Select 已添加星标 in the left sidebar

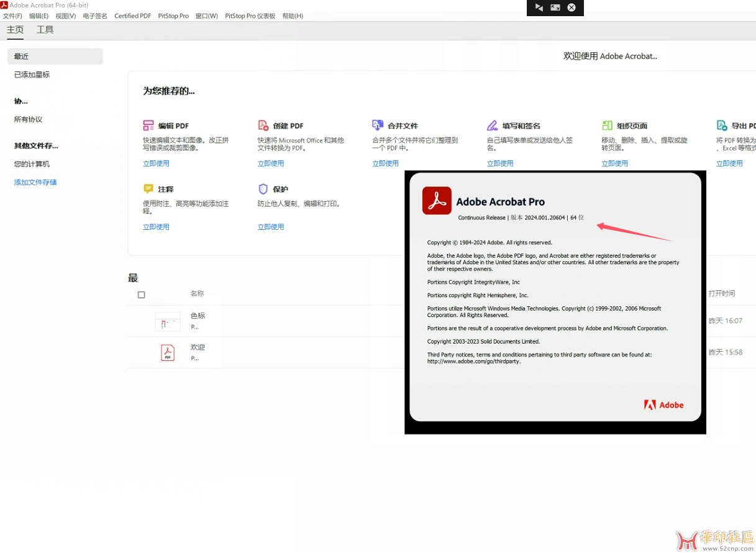click(32, 75)
